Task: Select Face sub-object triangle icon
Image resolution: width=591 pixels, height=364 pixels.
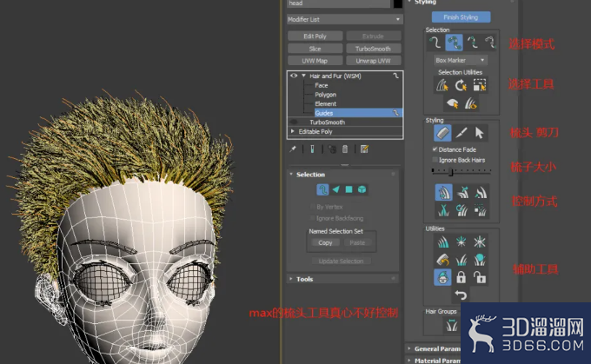Action: tap(335, 189)
